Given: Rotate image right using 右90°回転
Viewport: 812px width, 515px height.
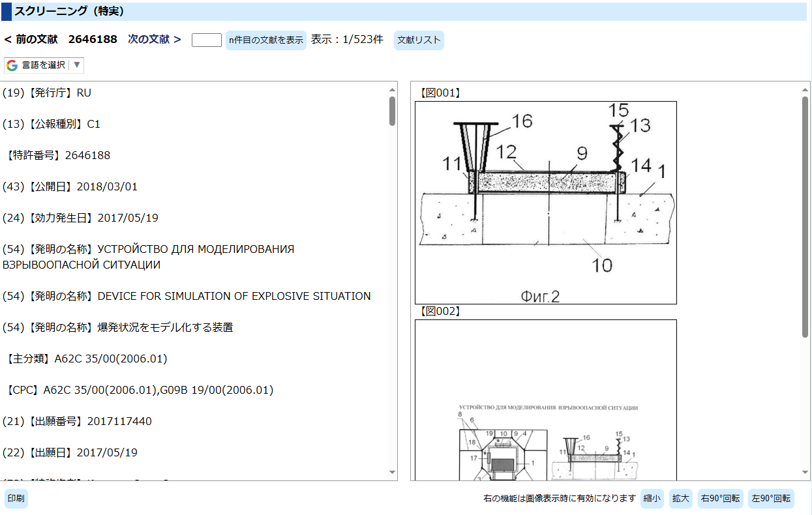Looking at the screenshot, I should (720, 499).
